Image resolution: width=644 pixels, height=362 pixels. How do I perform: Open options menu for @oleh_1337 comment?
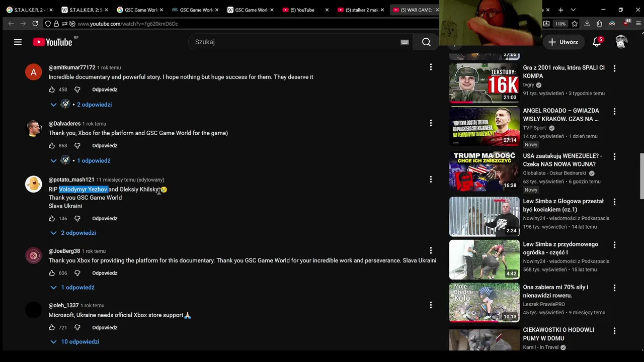tap(431, 305)
